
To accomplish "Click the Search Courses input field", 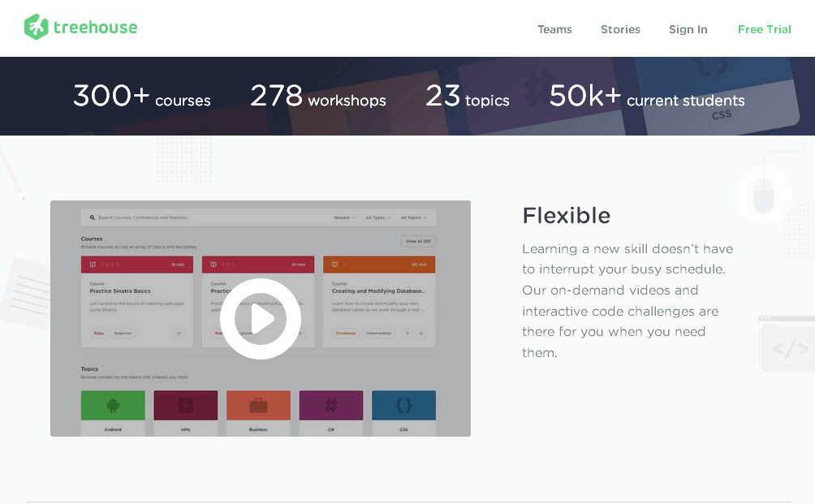I will point(203,218).
